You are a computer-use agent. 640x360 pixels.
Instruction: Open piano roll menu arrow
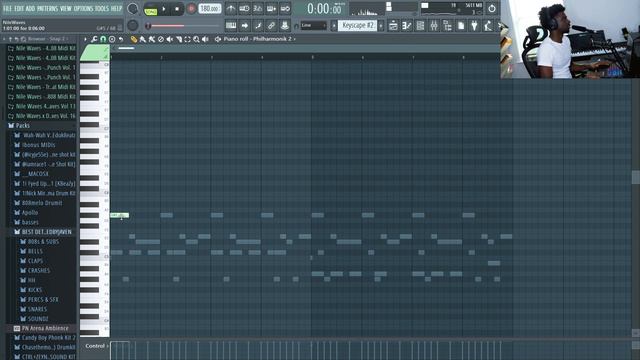(x=85, y=39)
